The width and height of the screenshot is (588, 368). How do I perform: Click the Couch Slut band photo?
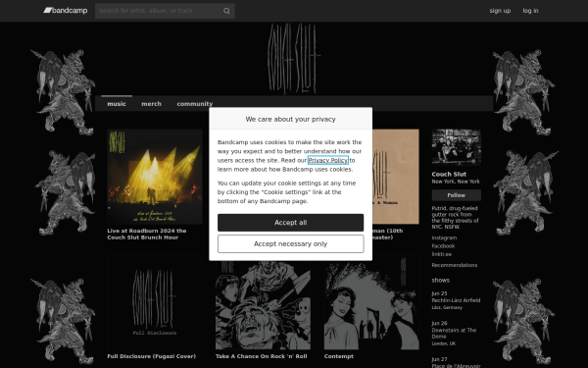457,147
